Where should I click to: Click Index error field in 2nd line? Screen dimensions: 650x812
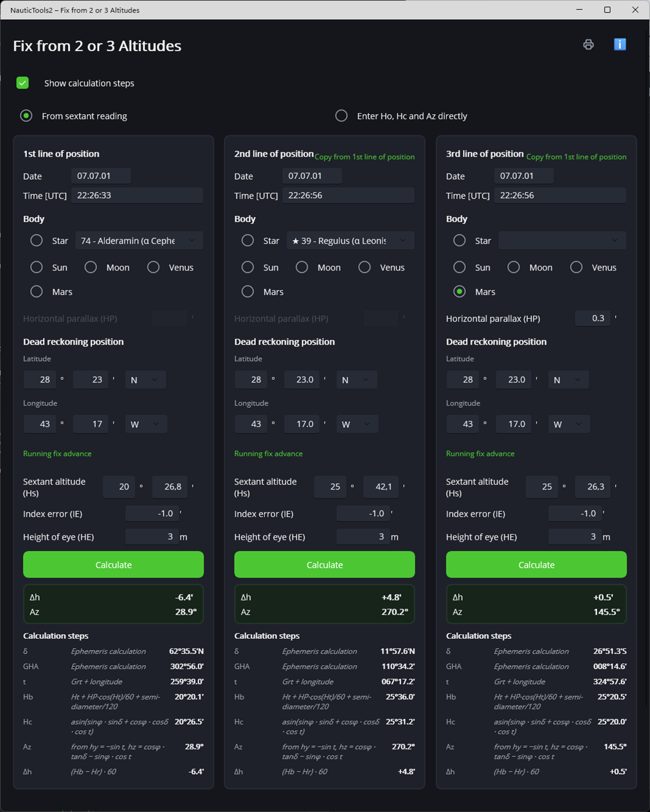[364, 514]
